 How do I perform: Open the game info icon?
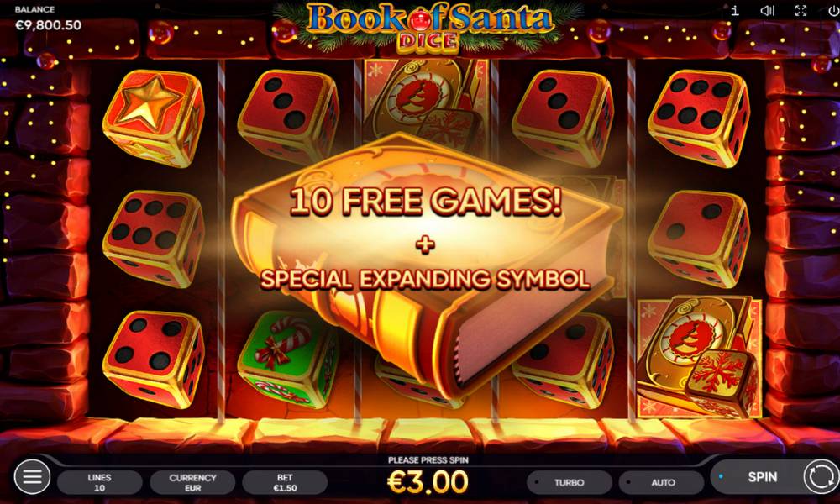tap(735, 10)
